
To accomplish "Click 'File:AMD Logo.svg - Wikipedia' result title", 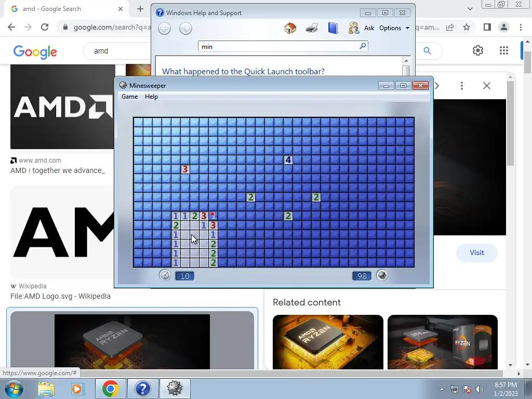I will (x=60, y=296).
